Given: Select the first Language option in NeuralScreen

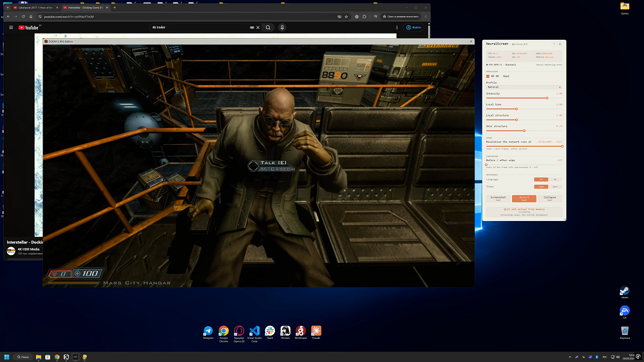Looking at the screenshot, I should coord(541,180).
